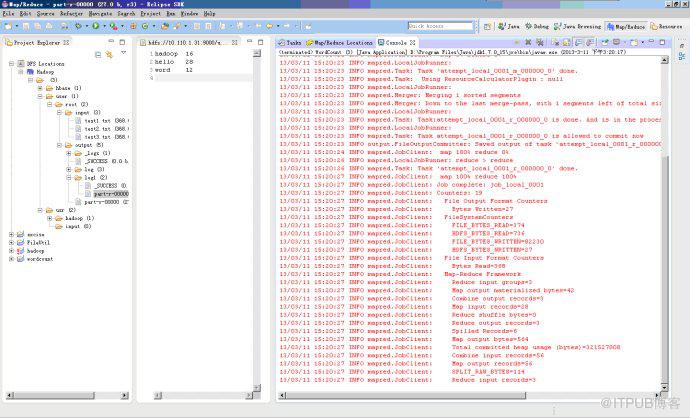Click line 'hadoop 16' in editor
The image size is (690, 418).
click(x=174, y=54)
